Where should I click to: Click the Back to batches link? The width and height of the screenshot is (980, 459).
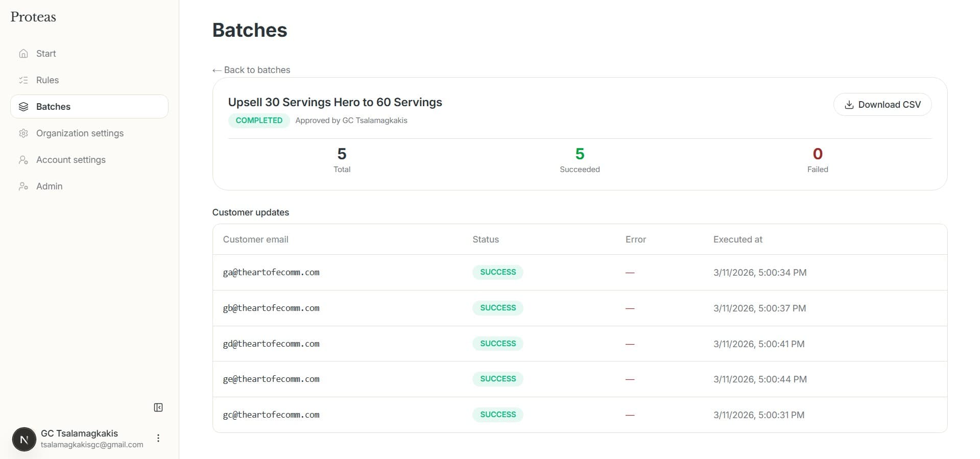point(251,70)
